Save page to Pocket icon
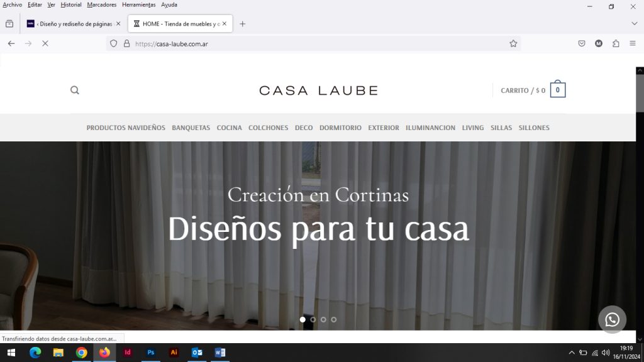The height and width of the screenshot is (362, 644). coord(582,43)
